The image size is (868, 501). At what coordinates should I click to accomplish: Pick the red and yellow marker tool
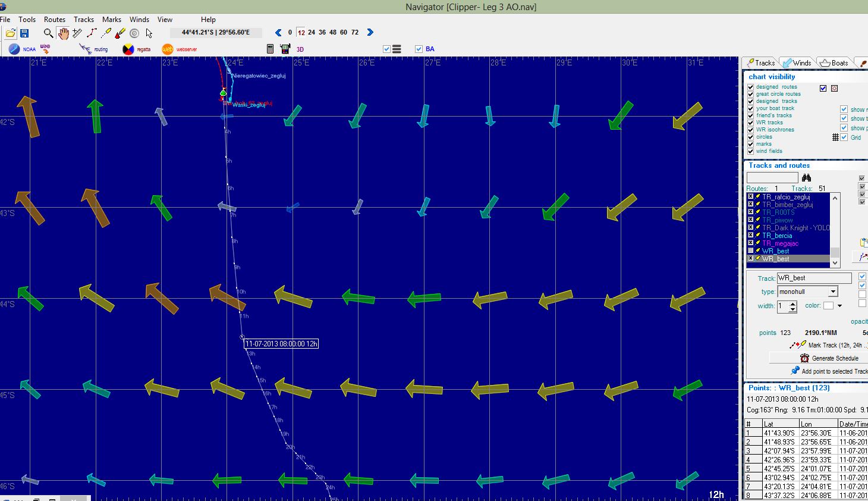point(120,33)
